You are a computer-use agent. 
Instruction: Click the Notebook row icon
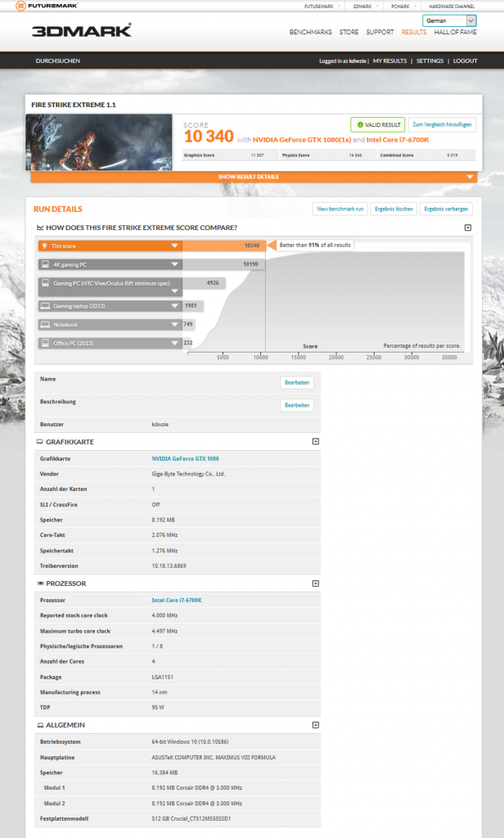coord(46,324)
